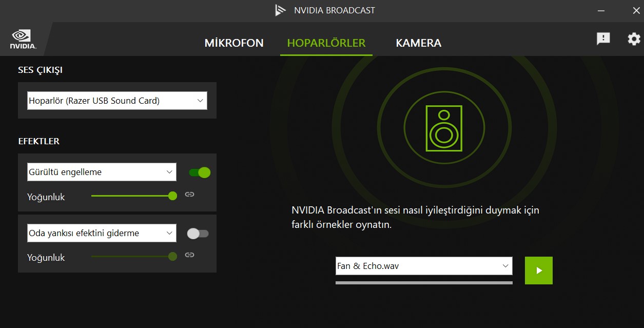The image size is (644, 328).
Task: Click the SES ÇIKIŞI heading
Action: [40, 70]
